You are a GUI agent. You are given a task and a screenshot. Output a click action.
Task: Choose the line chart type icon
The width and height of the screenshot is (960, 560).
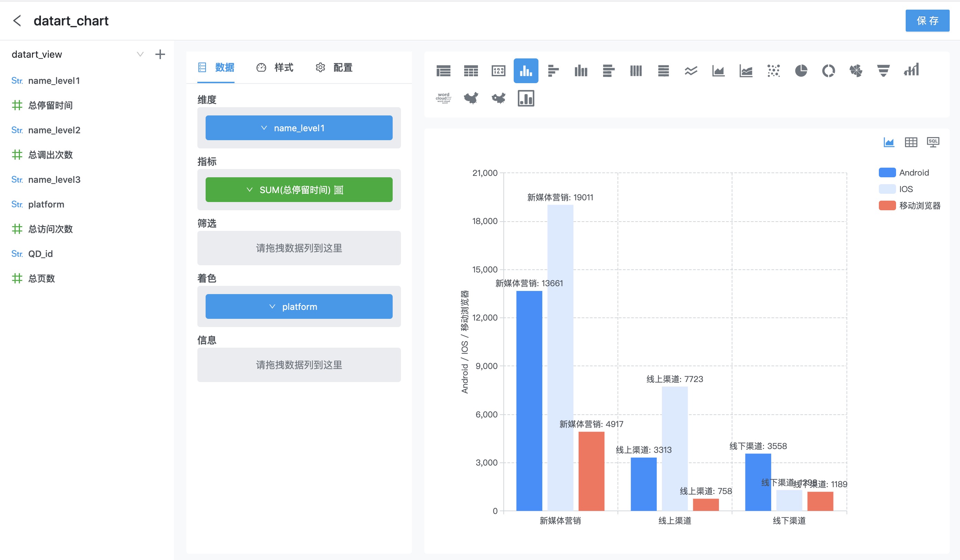coord(691,71)
